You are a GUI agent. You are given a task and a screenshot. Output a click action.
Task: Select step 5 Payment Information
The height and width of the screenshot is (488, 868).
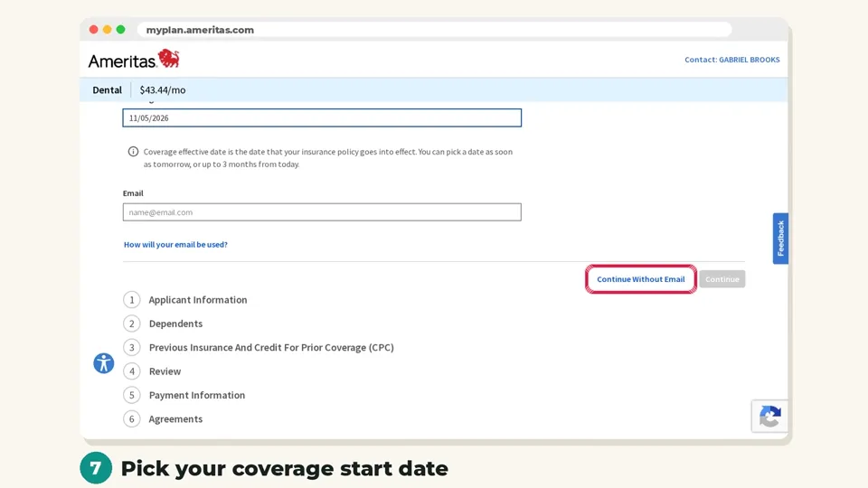pyautogui.click(x=184, y=395)
